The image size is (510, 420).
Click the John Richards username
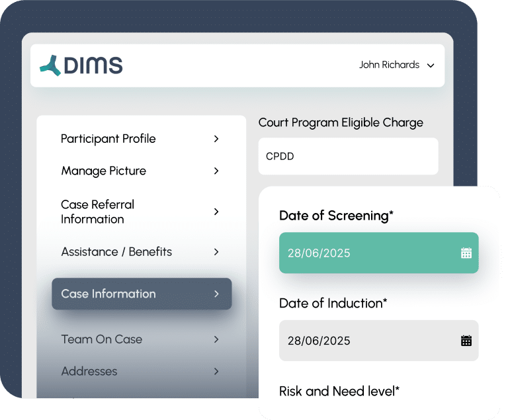(389, 65)
